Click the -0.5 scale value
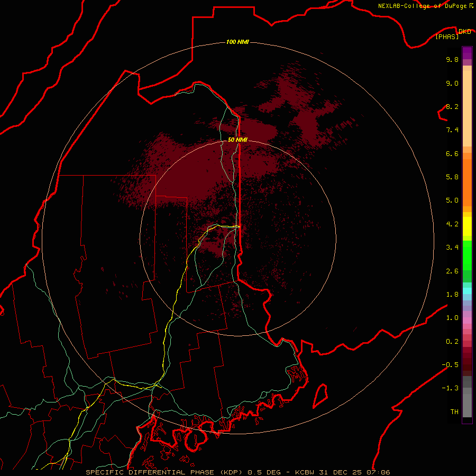This screenshot has height=476, width=476. [x=450, y=365]
